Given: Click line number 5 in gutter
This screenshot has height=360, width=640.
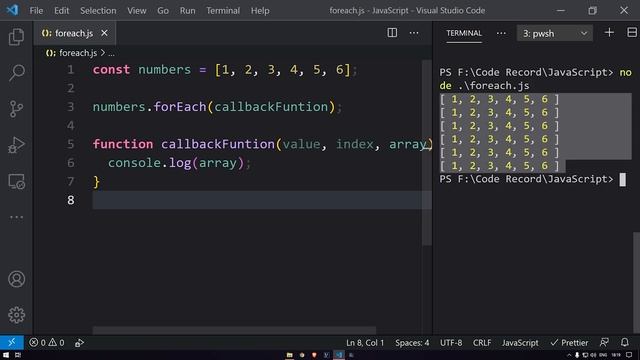Looking at the screenshot, I should [71, 144].
